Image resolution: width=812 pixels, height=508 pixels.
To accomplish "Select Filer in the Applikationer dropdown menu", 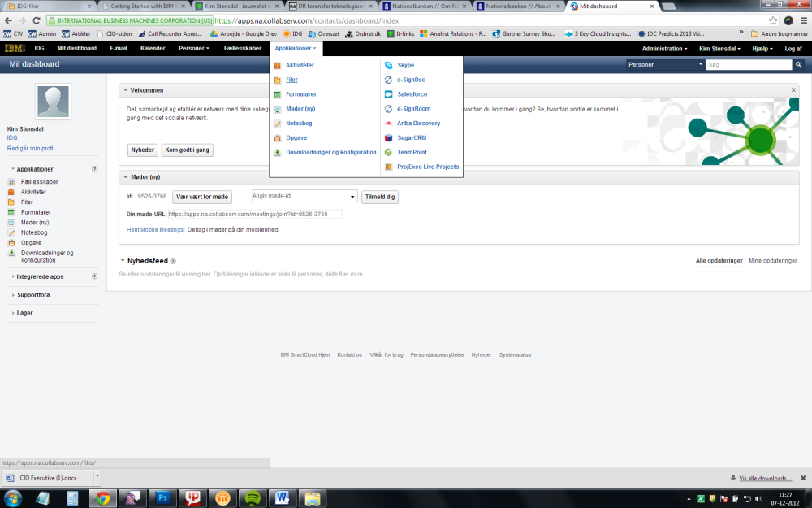I will click(x=292, y=80).
